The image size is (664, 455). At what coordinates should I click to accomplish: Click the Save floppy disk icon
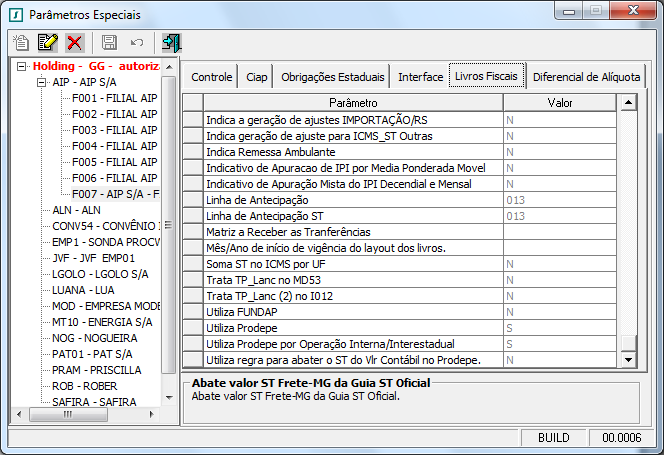(109, 42)
